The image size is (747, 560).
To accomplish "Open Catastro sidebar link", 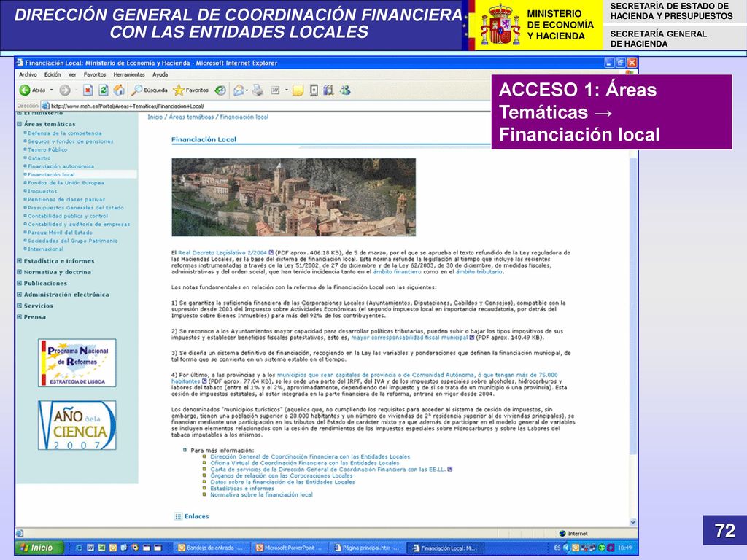I will pyautogui.click(x=39, y=158).
